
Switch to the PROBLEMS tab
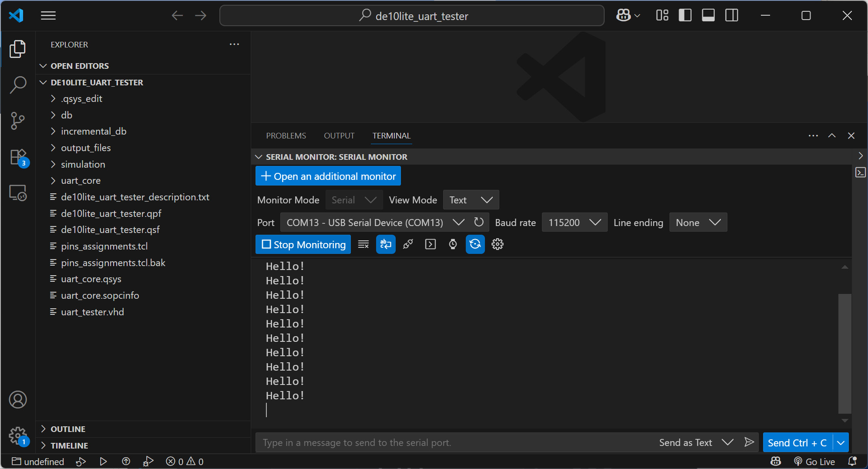[x=286, y=136]
